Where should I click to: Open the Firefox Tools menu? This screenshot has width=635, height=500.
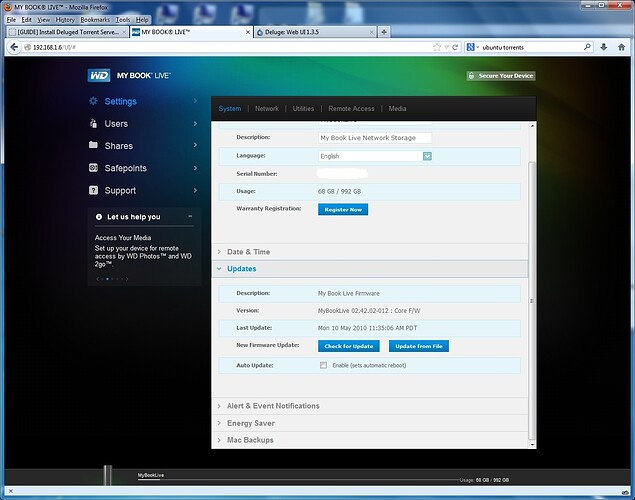[123, 20]
